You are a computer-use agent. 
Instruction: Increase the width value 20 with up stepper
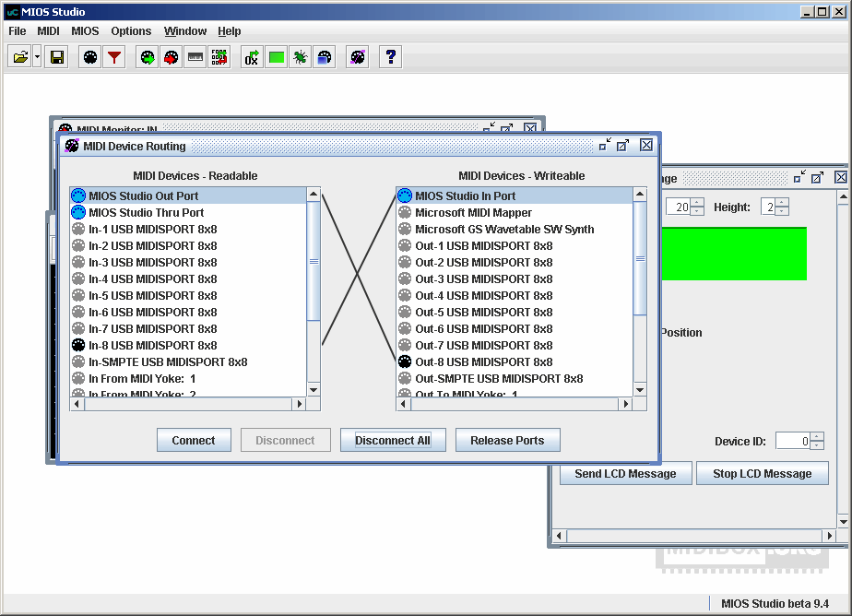click(x=697, y=203)
